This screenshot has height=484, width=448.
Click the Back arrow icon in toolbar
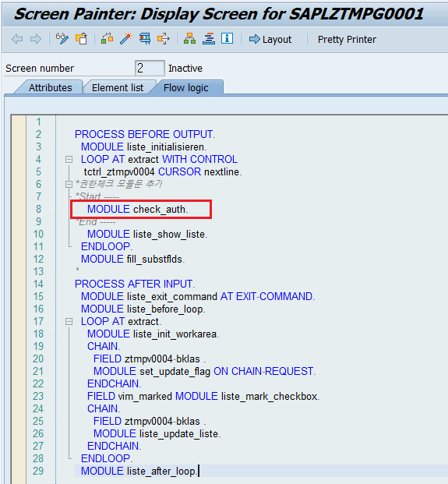coord(17,39)
